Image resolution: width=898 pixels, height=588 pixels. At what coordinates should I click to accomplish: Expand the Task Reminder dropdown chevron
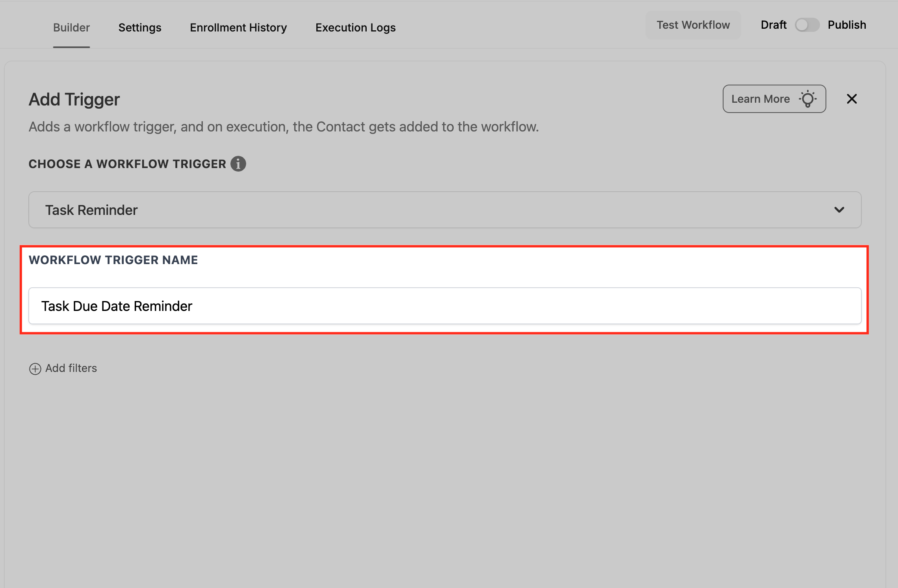[x=839, y=210]
